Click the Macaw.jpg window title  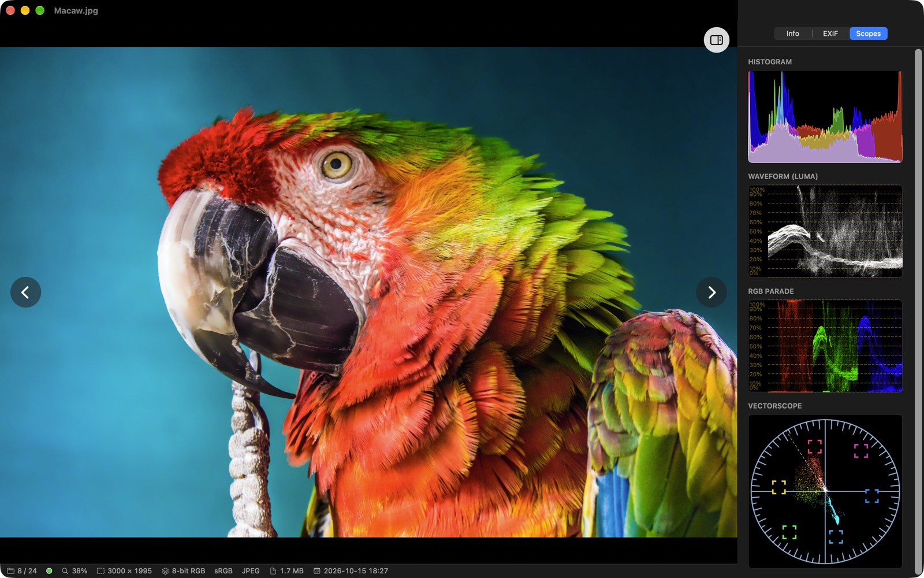76,10
